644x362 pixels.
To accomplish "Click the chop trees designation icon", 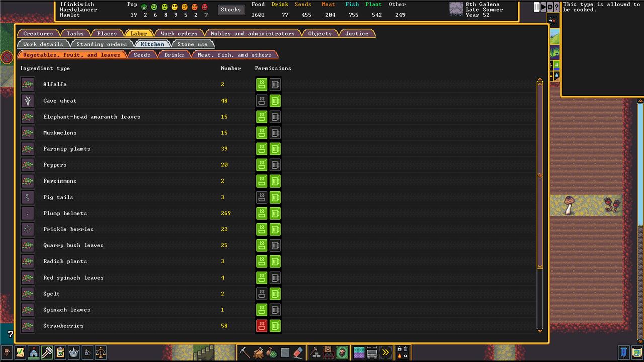I will click(258, 352).
